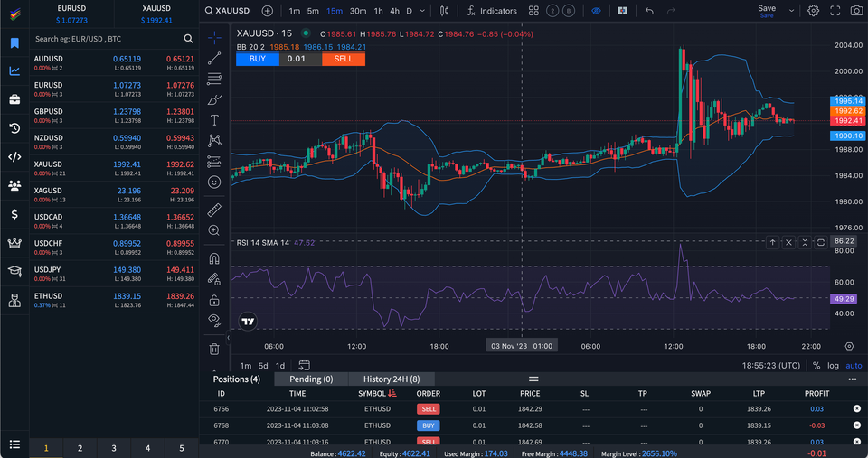Collapse the left panel chevron handle
Image resolution: width=868 pixels, height=458 pixels.
[228, 337]
